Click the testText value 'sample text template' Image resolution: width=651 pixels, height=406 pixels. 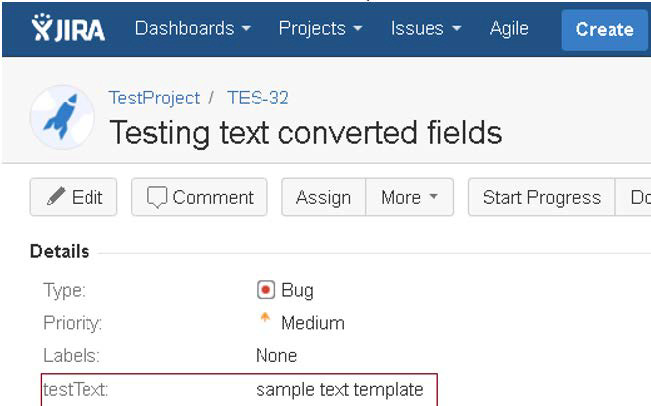pos(339,389)
